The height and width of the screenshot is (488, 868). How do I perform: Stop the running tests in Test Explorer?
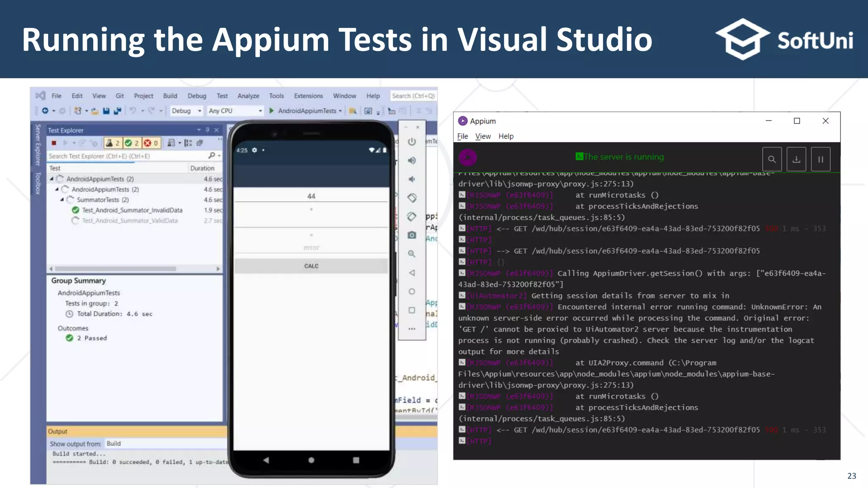pos(54,143)
